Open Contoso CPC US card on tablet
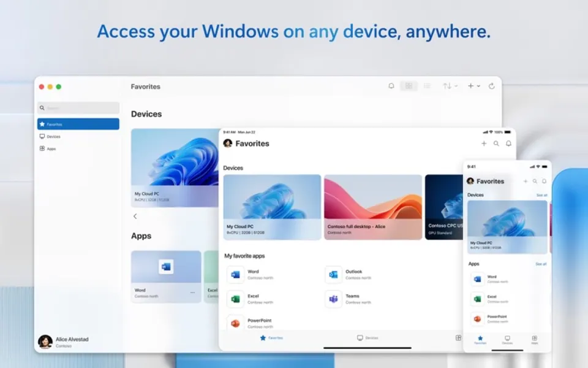Screen dimensions: 588x368 coord(444,207)
